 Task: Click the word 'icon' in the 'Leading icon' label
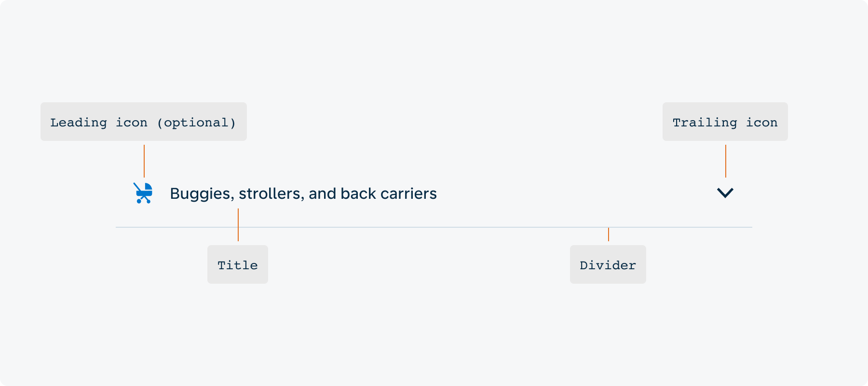click(x=132, y=123)
